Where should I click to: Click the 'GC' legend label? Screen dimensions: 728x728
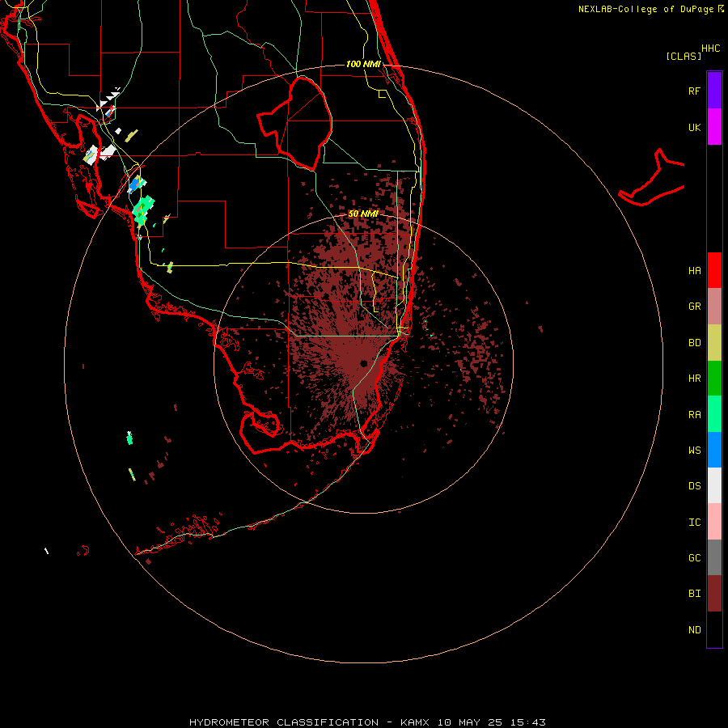coord(694,557)
